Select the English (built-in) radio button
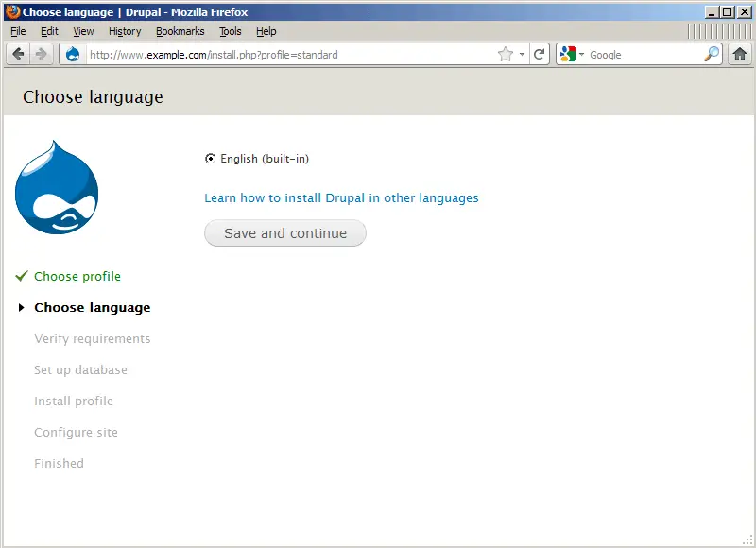The image size is (756, 548). click(x=210, y=158)
